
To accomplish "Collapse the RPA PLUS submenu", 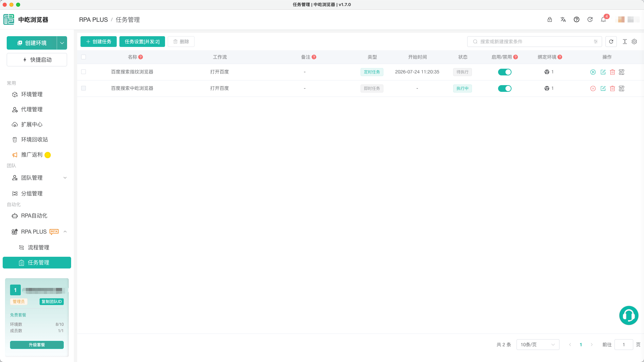I will pos(65,232).
